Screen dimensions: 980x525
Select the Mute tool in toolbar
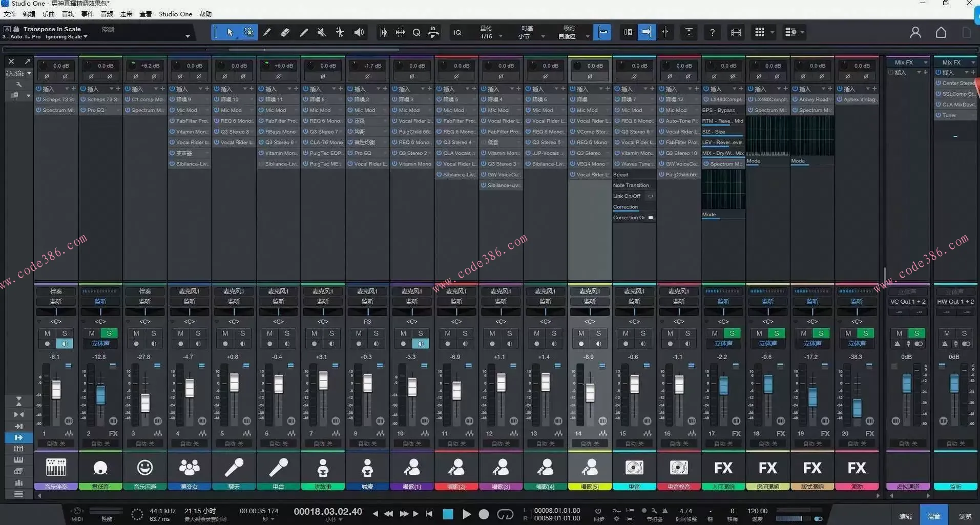tap(322, 32)
